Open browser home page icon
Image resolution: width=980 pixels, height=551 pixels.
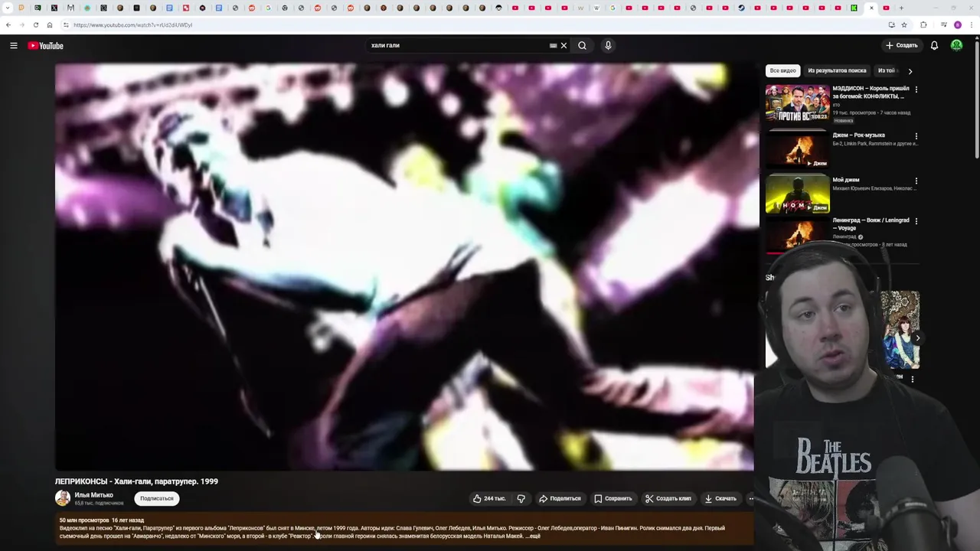click(50, 24)
